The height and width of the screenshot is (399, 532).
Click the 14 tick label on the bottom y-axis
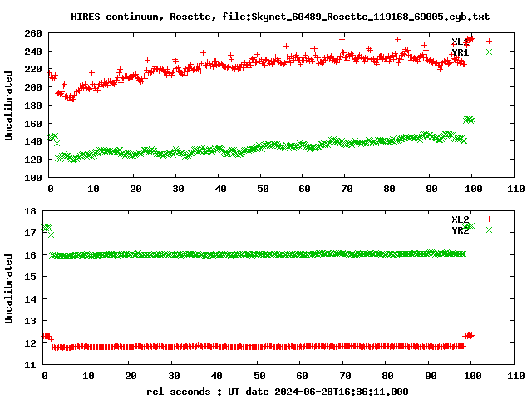(x=30, y=299)
